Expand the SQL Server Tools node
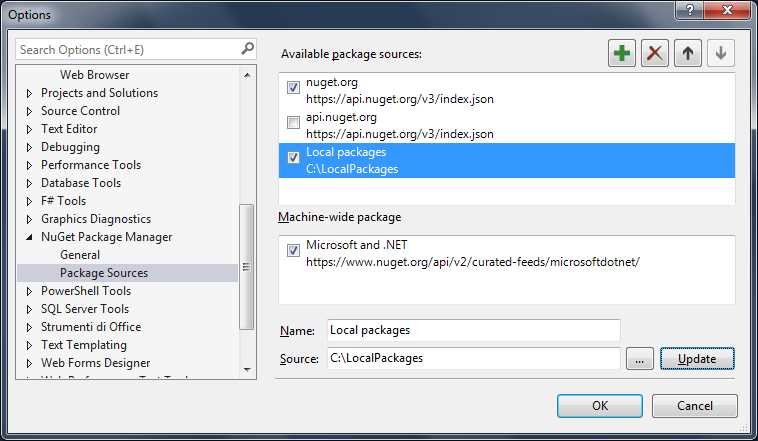This screenshot has width=758, height=441. point(29,309)
